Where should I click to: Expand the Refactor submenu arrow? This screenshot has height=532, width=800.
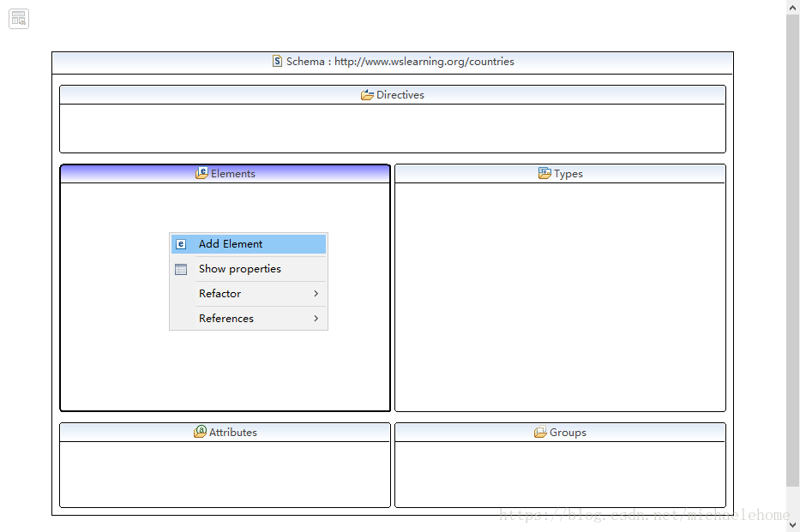(x=316, y=294)
